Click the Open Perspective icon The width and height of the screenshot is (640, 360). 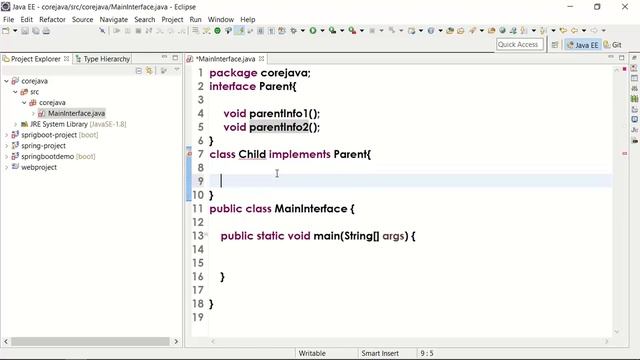[555, 45]
